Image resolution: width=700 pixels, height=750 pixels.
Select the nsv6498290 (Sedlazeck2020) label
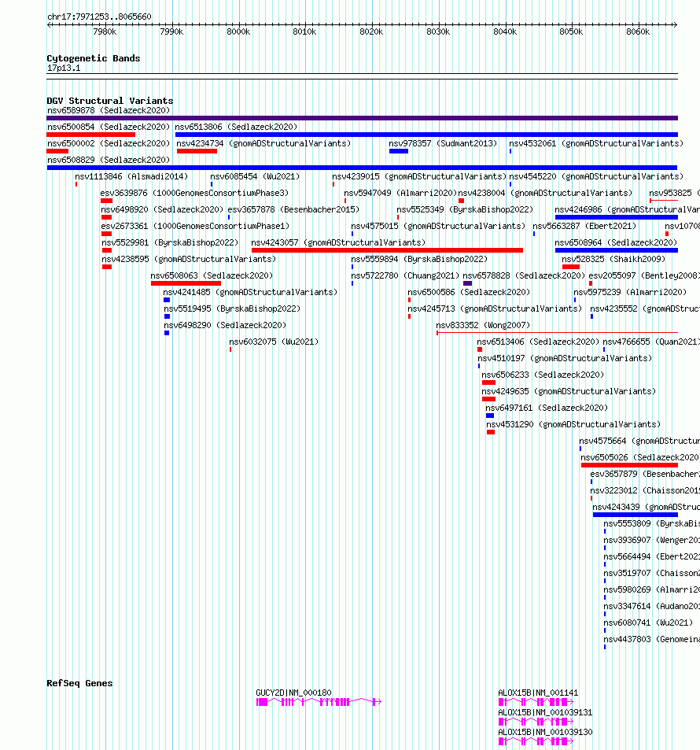(x=225, y=325)
